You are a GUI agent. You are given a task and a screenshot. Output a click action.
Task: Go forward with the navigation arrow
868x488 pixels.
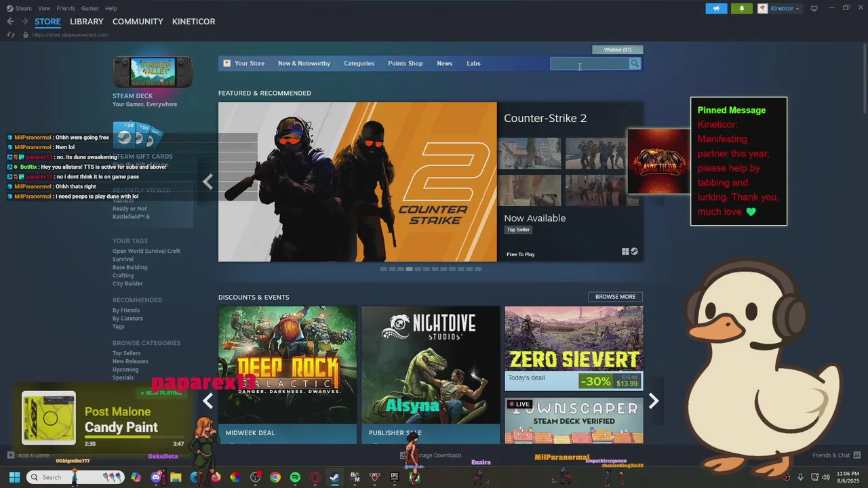[24, 22]
